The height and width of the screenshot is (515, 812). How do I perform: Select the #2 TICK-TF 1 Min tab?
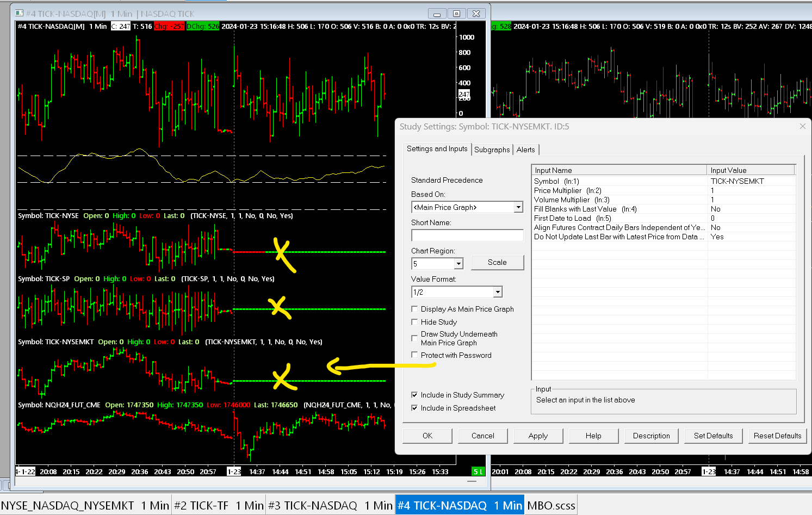(x=219, y=506)
